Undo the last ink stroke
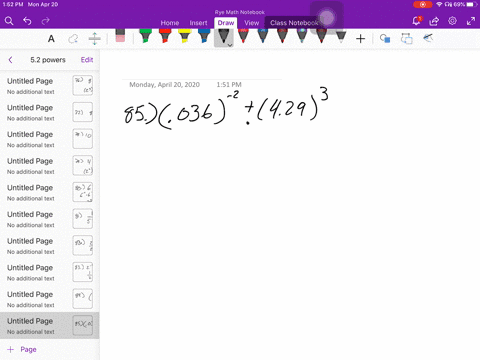Screen dimensions: 480x360 pos(27,21)
